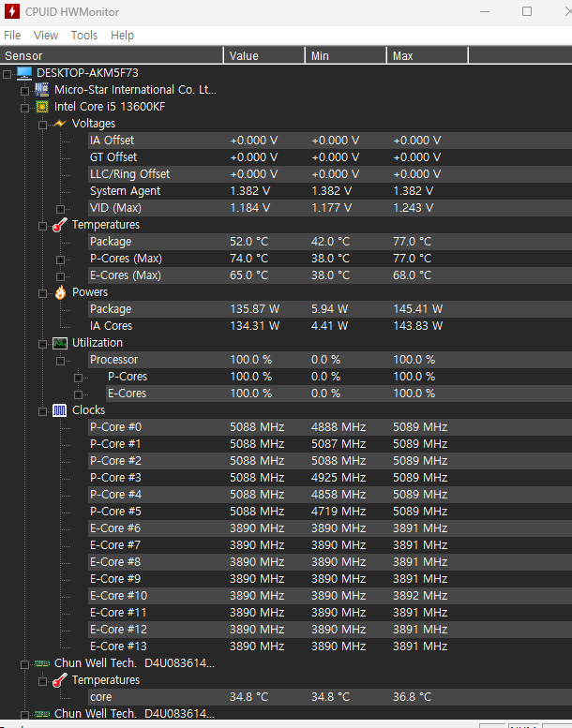Click the Value column header
572x728 pixels.
263,55
